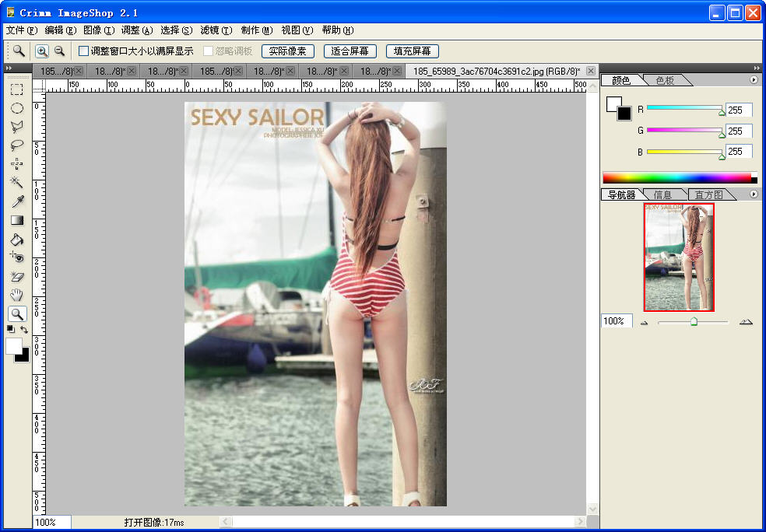The height and width of the screenshot is (532, 766).
Task: Enable the 调整窗口大小以满屏显示 checkbox
Action: coord(84,51)
